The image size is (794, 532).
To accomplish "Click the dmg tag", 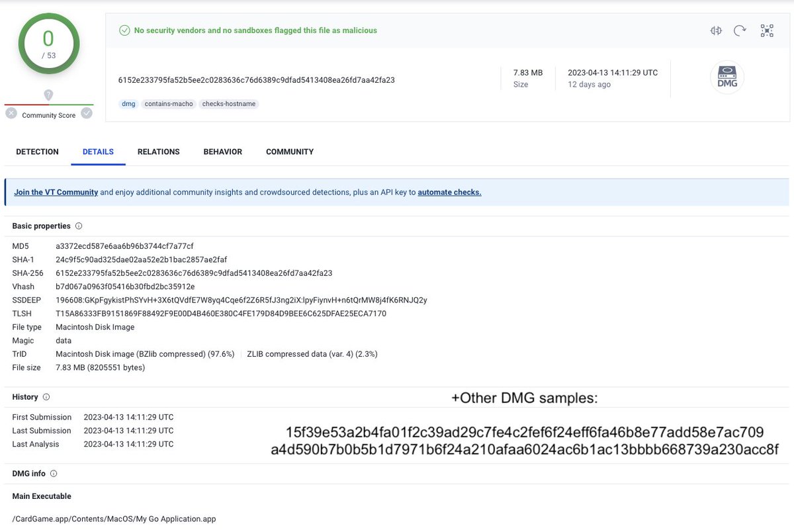I will click(x=128, y=104).
